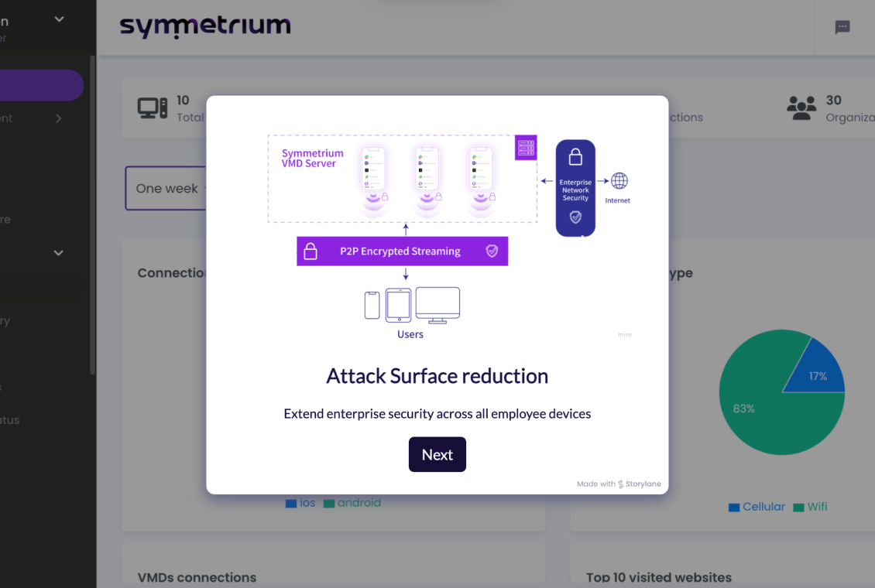
Task: Open the One week time range dropdown
Action: pos(166,188)
